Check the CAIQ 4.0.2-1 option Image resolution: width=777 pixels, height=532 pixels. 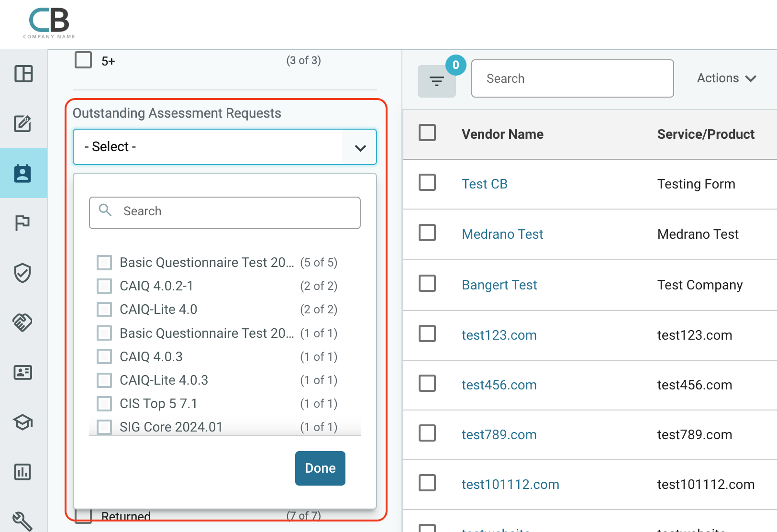click(x=104, y=286)
